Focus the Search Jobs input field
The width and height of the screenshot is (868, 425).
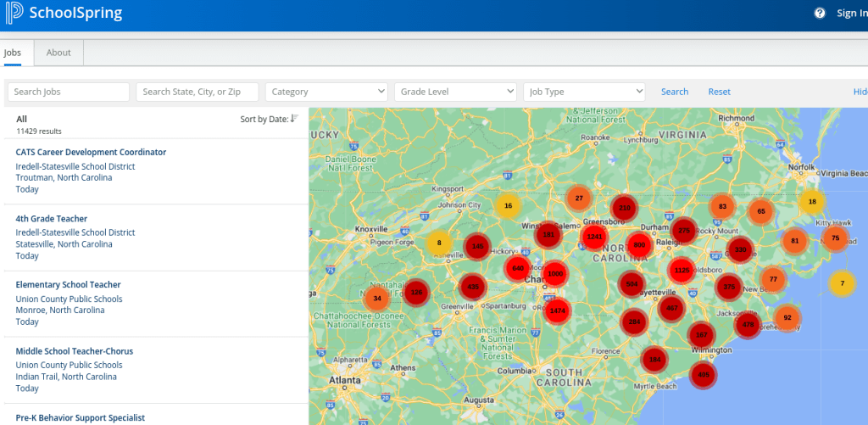pos(69,92)
